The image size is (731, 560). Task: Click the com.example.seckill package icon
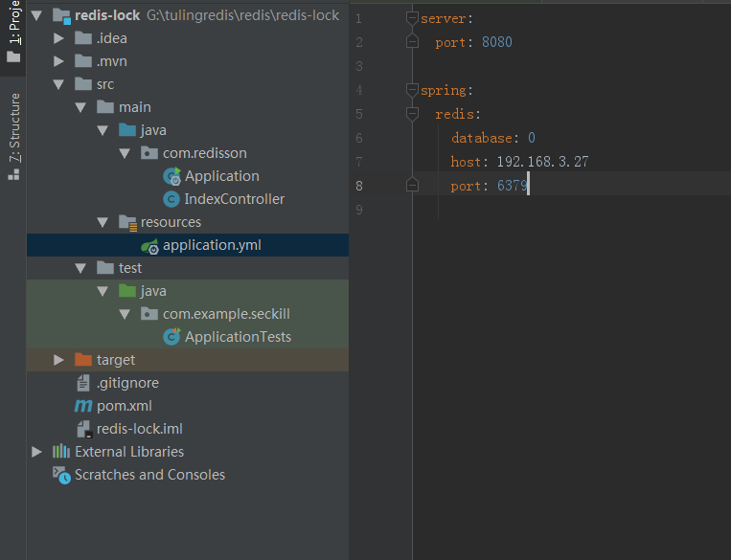pos(149,314)
